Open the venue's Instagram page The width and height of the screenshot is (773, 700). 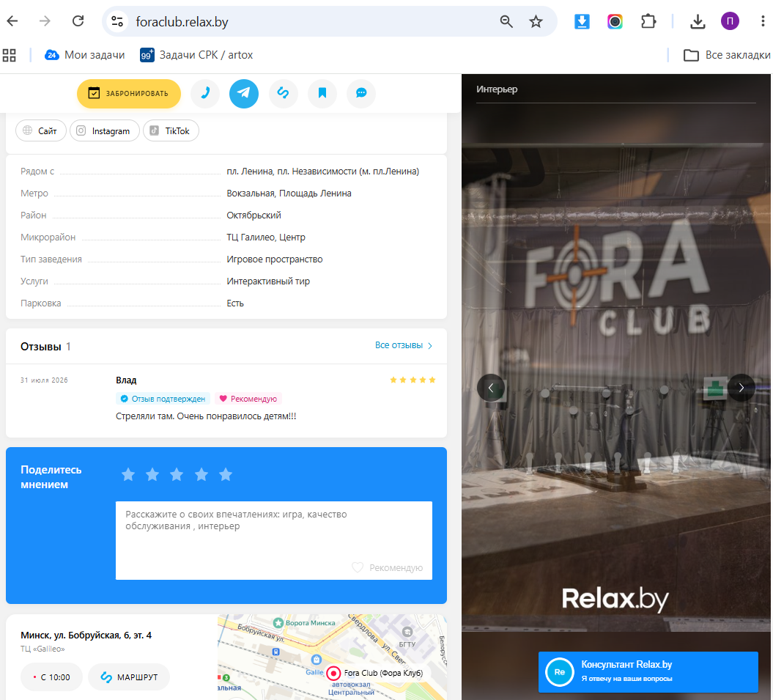tap(105, 130)
